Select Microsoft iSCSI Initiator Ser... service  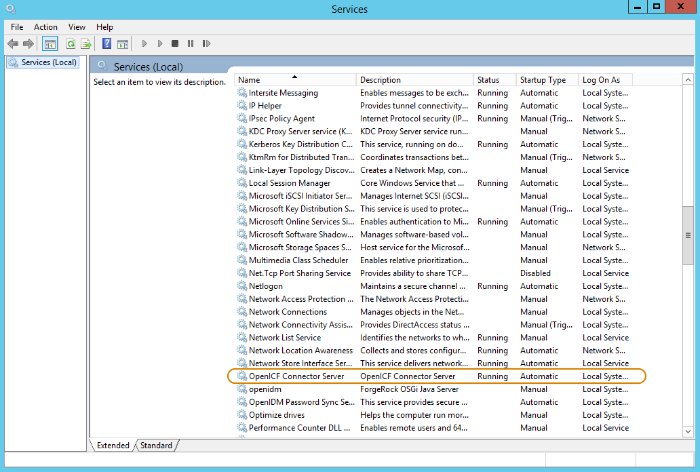(x=300, y=196)
